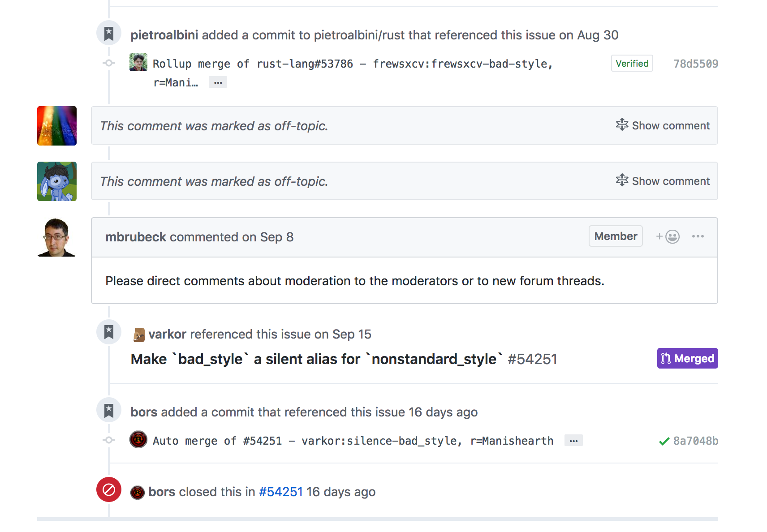Show the second off-topic comment
Screen dimensions: 767x532
coord(663,181)
